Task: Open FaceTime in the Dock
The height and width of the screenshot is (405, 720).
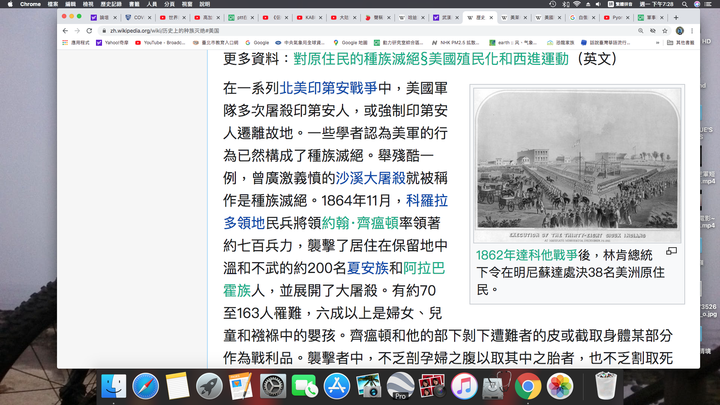Action: pos(305,386)
